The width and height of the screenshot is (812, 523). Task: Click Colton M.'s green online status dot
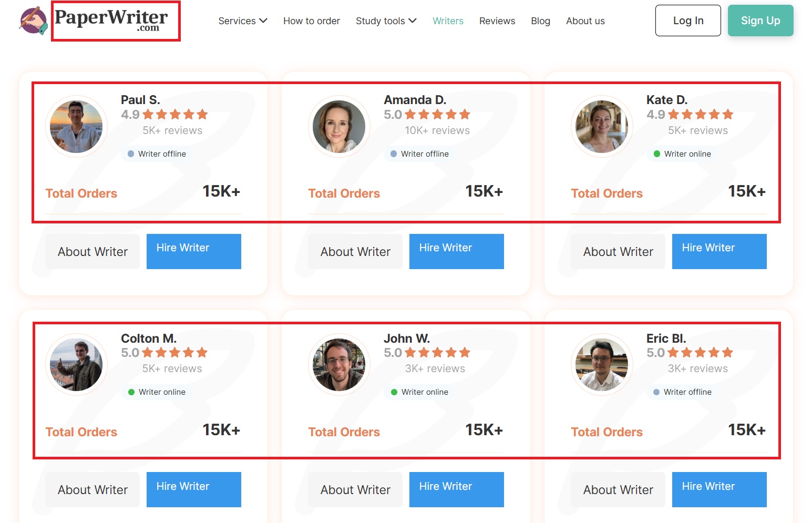pyautogui.click(x=131, y=392)
